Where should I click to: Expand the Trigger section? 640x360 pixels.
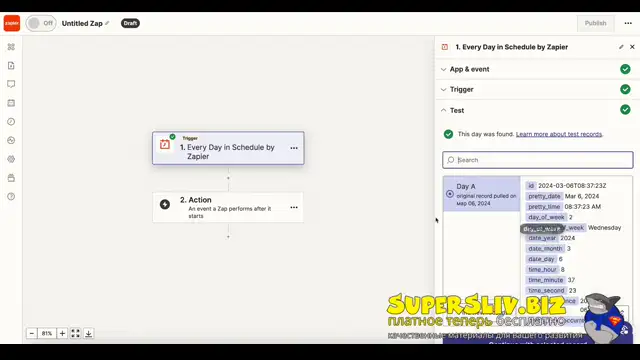click(x=537, y=89)
